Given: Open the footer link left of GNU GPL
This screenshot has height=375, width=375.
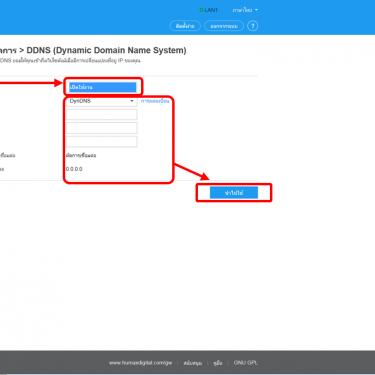Looking at the screenshot, I should click(218, 363).
